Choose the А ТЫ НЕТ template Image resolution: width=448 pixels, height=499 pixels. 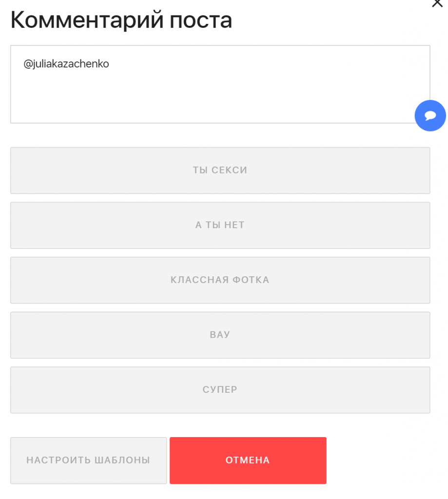[x=220, y=225]
